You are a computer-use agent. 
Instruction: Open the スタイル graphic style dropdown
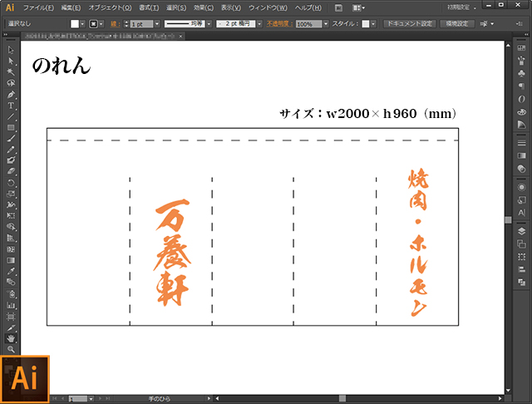click(373, 24)
